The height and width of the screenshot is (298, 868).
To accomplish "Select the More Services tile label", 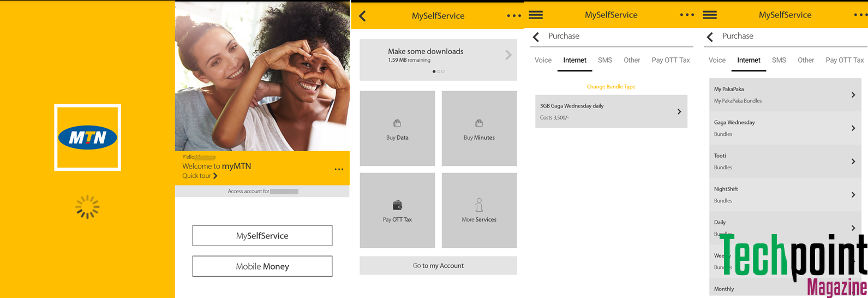I will tap(479, 219).
